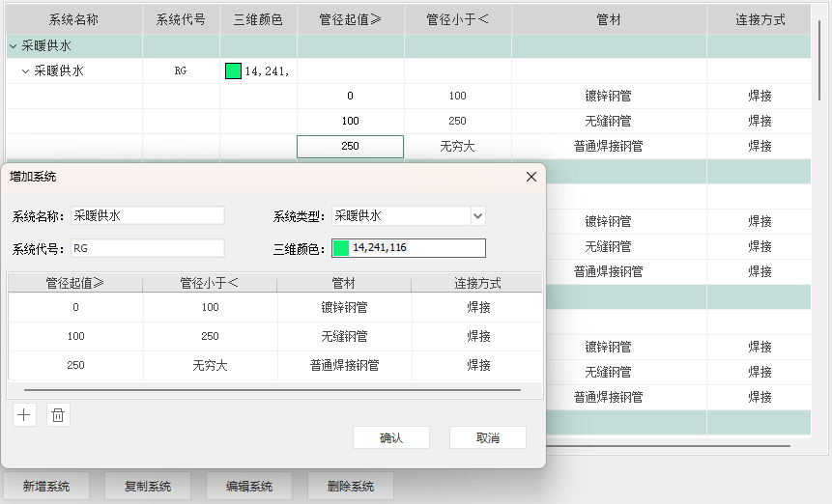
Task: Click the green color swatch in RG row
Action: click(x=233, y=70)
